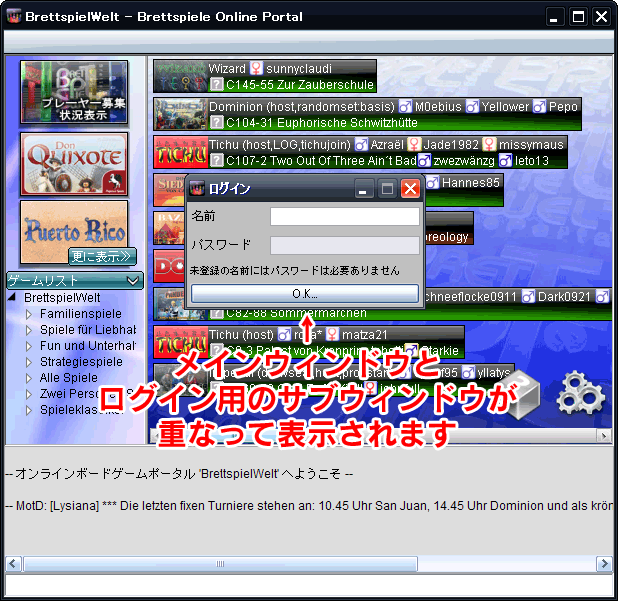Click the male icon next to Pepo
The image size is (618, 601).
(539, 106)
